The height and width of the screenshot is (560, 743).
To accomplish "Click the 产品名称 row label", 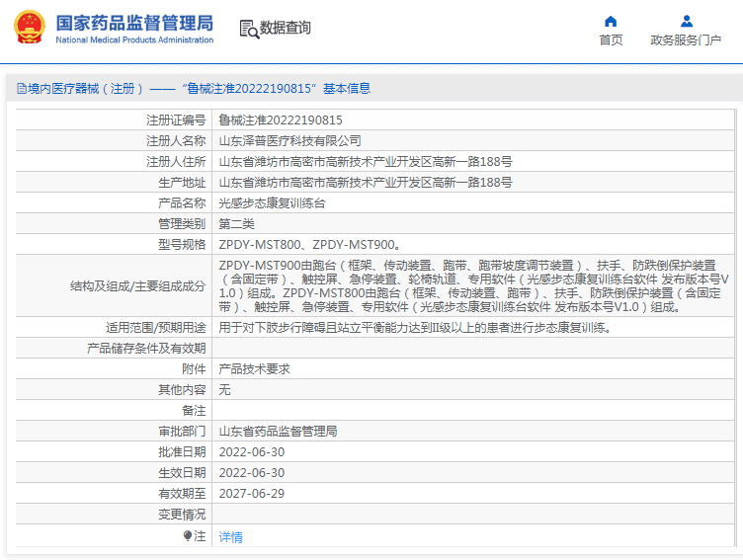I will (182, 203).
